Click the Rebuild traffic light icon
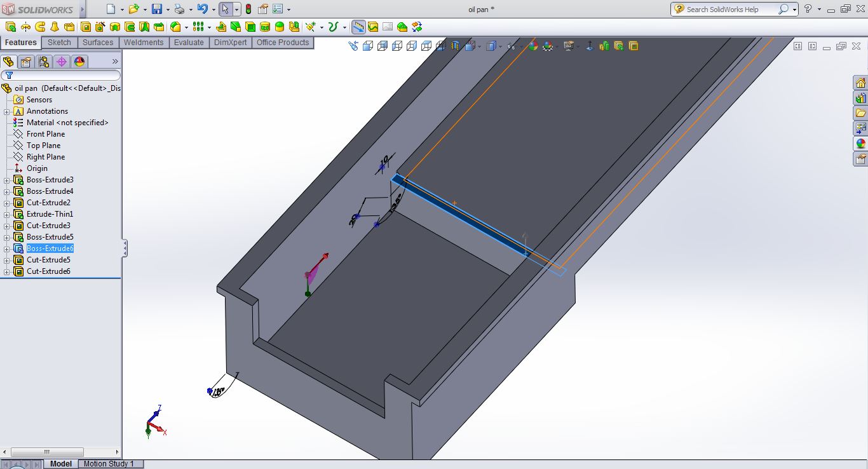The height and width of the screenshot is (469, 868). click(248, 9)
